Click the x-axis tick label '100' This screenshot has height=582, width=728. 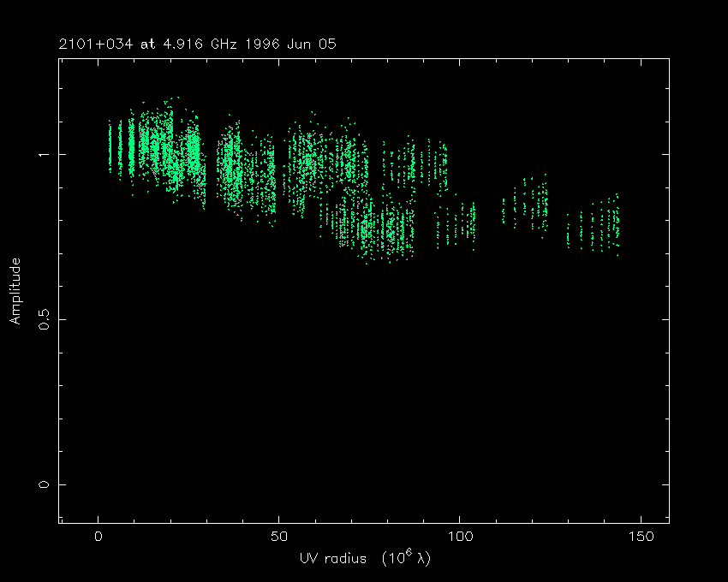coord(460,537)
